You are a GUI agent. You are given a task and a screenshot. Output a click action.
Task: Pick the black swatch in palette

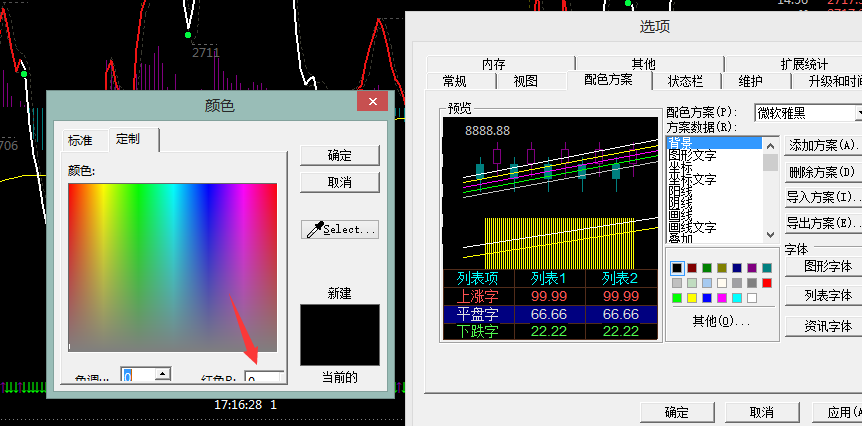[677, 268]
